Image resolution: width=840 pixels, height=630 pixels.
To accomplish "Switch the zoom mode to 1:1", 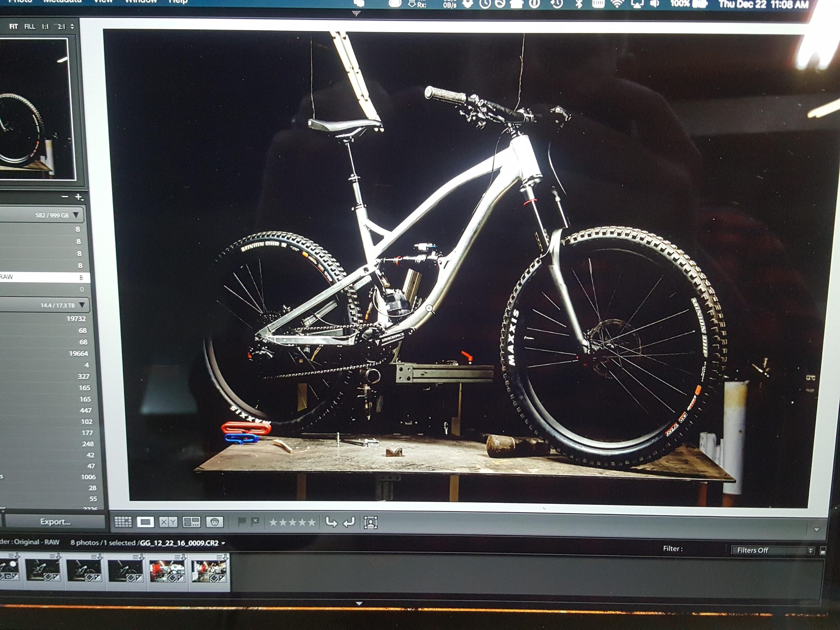I will click(x=45, y=27).
